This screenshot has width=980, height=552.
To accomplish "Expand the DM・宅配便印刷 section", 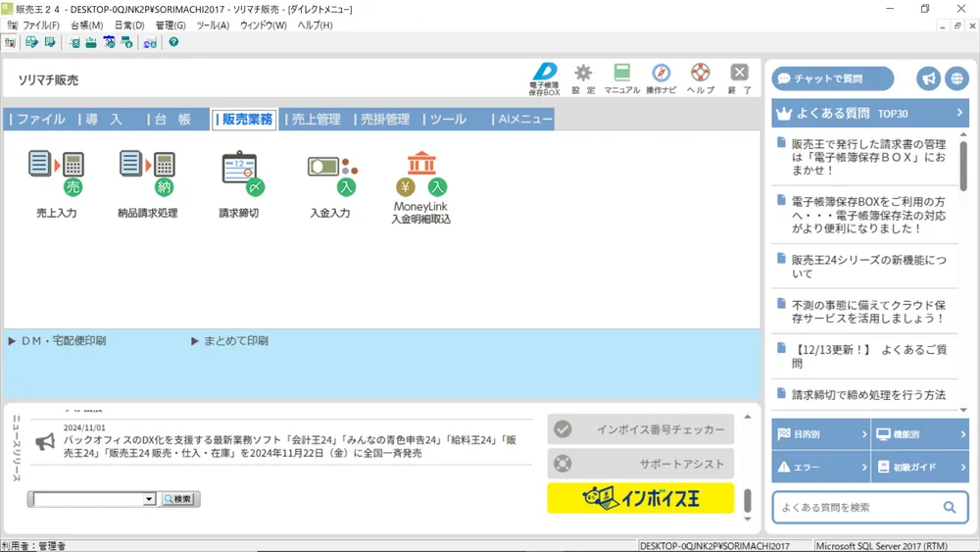I will pos(57,341).
